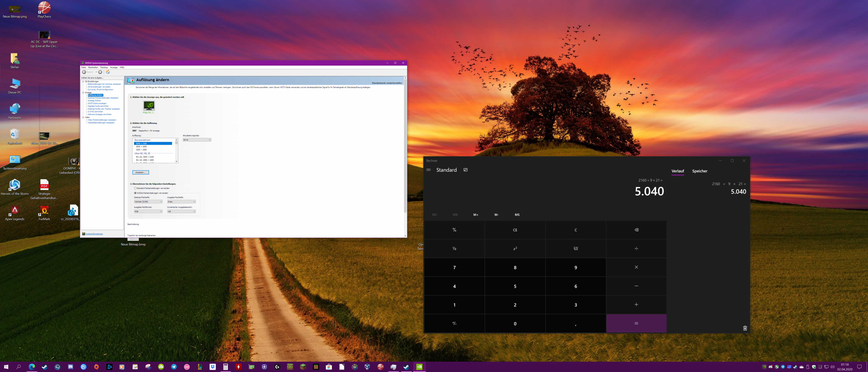868x372 pixels.
Task: Open PlayChess desktop shortcut
Action: point(44,9)
